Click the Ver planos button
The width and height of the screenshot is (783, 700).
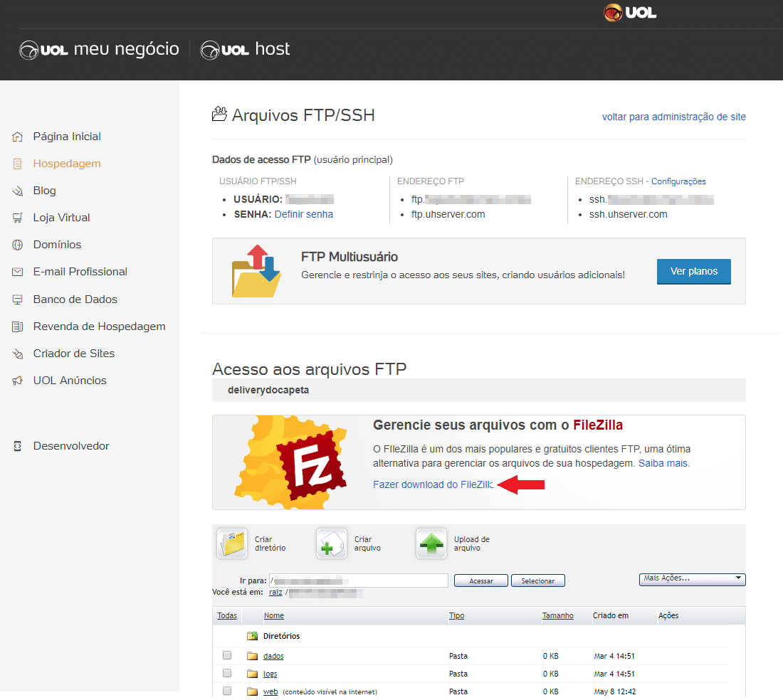pyautogui.click(x=693, y=272)
